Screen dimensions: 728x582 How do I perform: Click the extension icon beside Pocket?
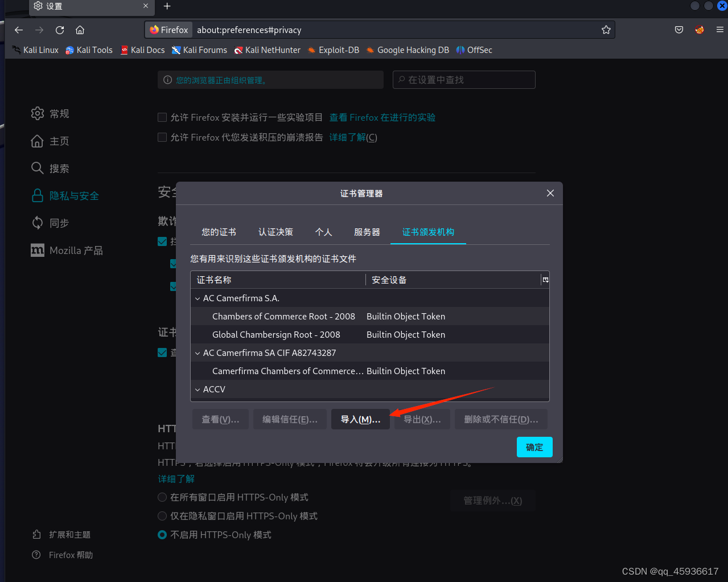(700, 30)
